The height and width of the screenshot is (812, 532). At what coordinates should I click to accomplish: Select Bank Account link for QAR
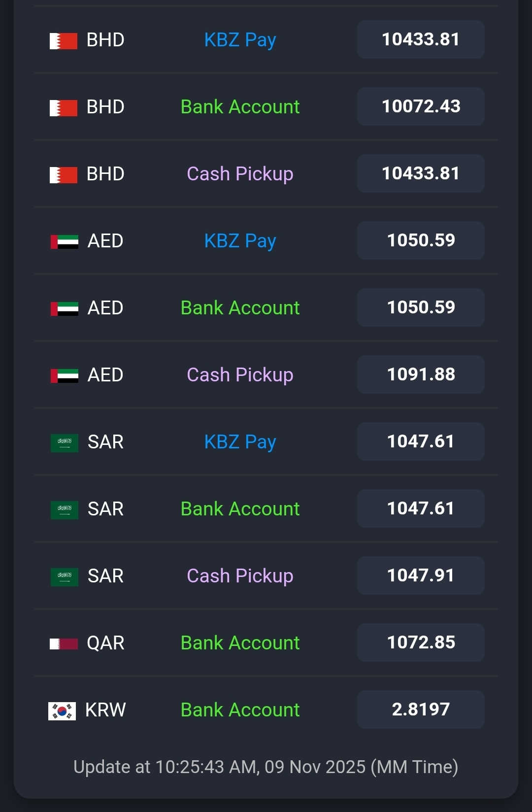pyautogui.click(x=240, y=643)
